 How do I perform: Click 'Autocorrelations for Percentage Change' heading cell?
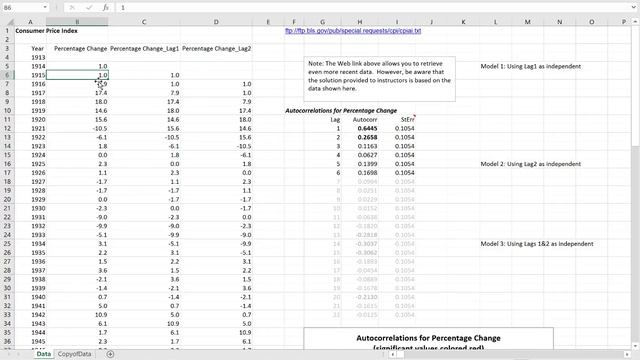[341, 111]
